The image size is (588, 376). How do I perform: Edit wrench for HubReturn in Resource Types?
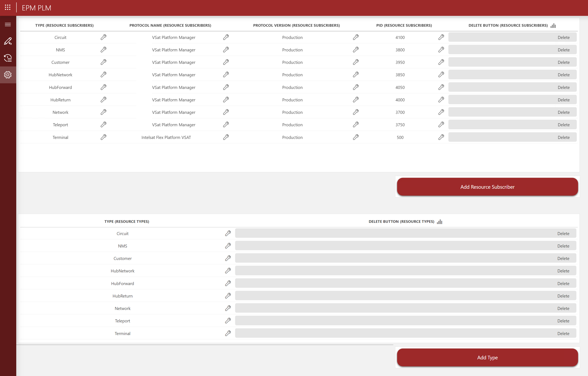pos(228,296)
